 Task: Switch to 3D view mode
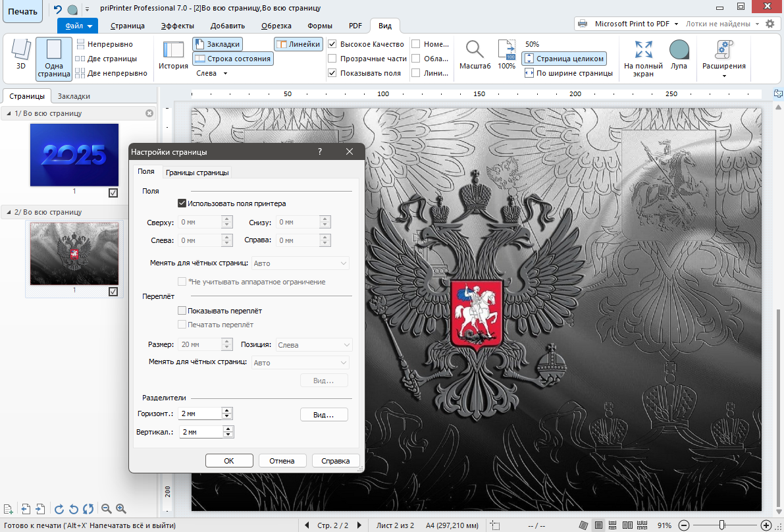20,54
